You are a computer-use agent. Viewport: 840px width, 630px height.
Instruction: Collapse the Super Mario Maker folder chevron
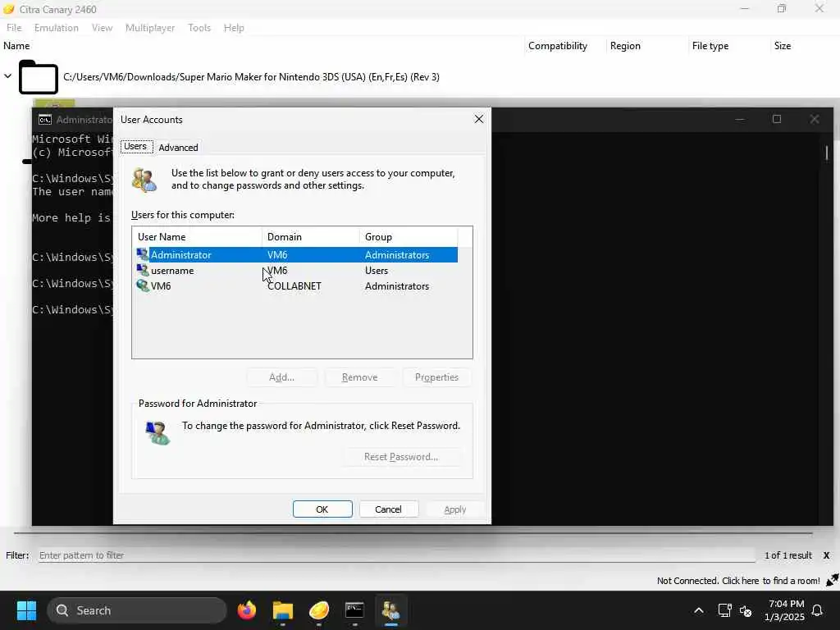[7, 76]
